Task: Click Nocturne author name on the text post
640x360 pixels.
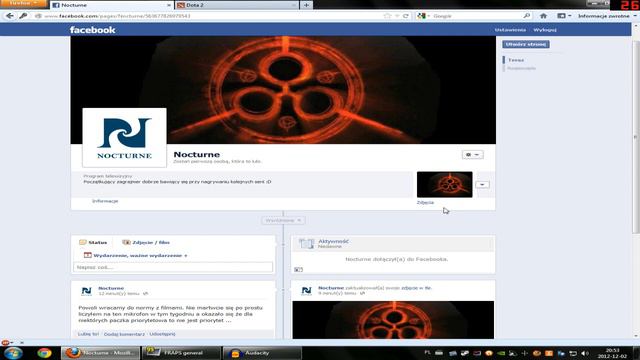Action: tap(111, 288)
